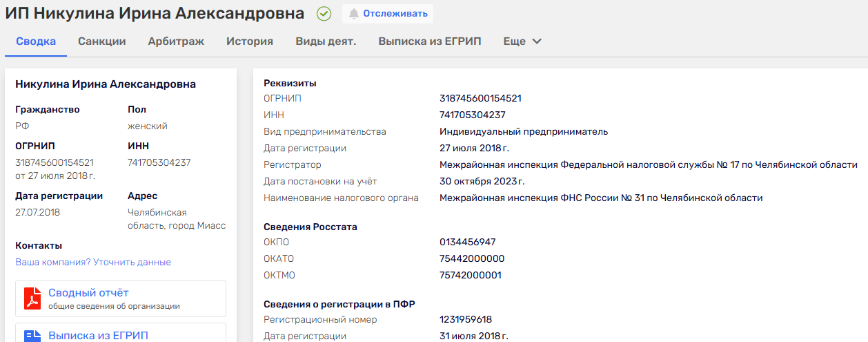Expand the Еще dropdown chevron
The height and width of the screenshot is (342, 868).
point(537,41)
